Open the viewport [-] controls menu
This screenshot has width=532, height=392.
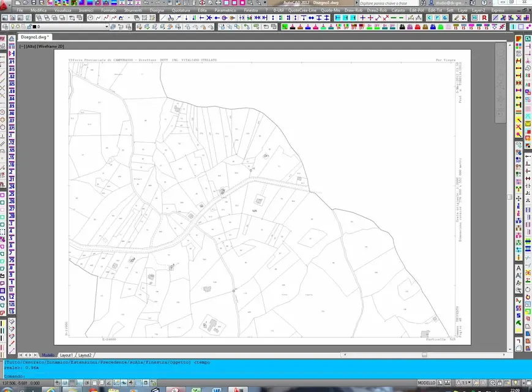pyautogui.click(x=22, y=47)
